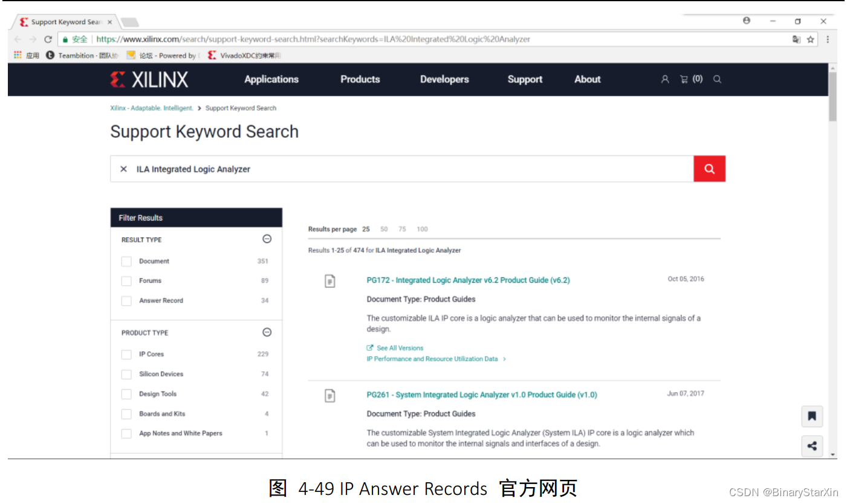The width and height of the screenshot is (847, 504).
Task: Open the PG261 System ILA guide
Action: click(x=482, y=395)
